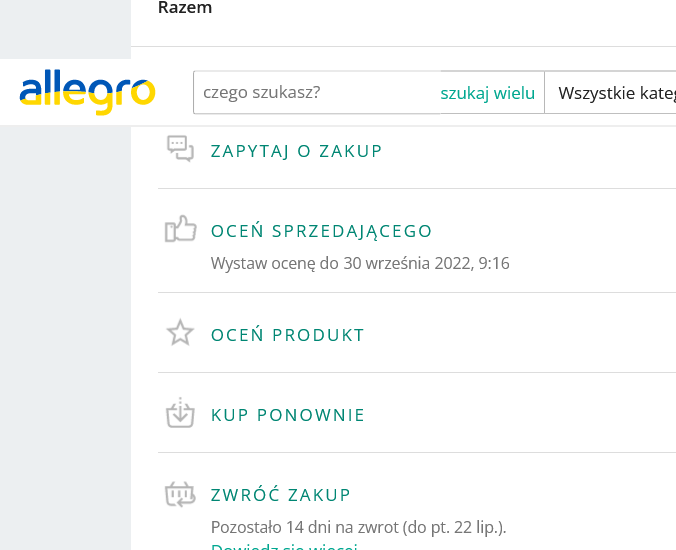
Task: Click the Wystaw ocenę do 30 września text
Action: tap(360, 263)
